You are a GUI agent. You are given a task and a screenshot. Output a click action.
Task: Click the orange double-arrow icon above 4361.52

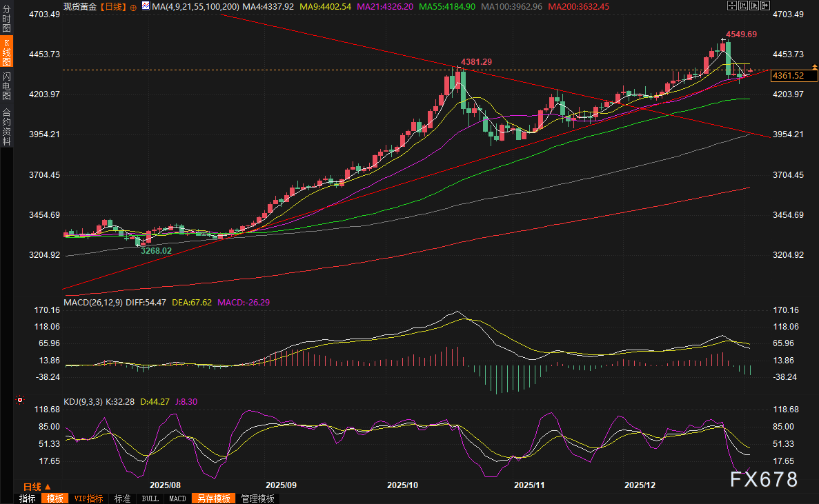[x=815, y=67]
